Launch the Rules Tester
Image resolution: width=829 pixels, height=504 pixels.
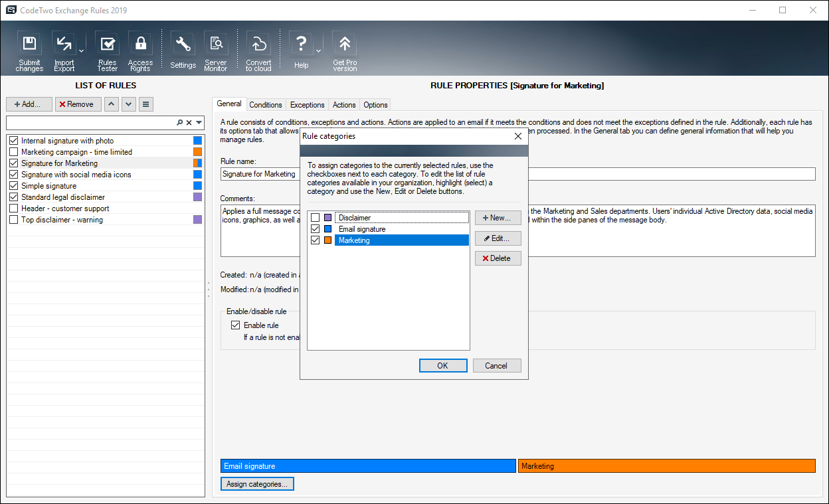[x=107, y=51]
